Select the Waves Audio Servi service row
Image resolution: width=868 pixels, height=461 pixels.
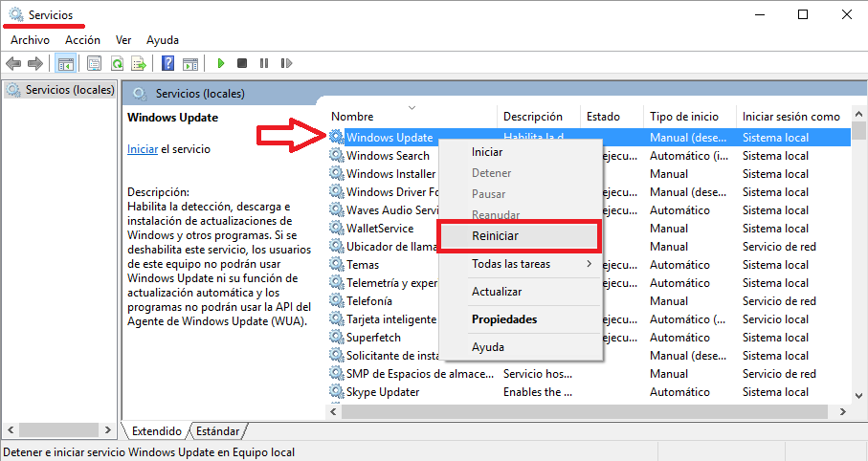pyautogui.click(x=590, y=210)
